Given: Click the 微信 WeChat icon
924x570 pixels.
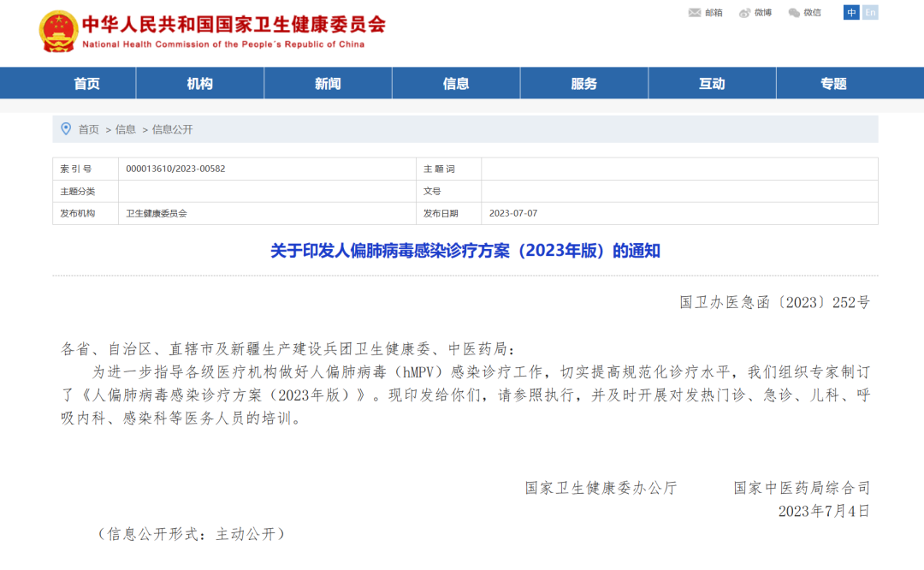Looking at the screenshot, I should [794, 13].
